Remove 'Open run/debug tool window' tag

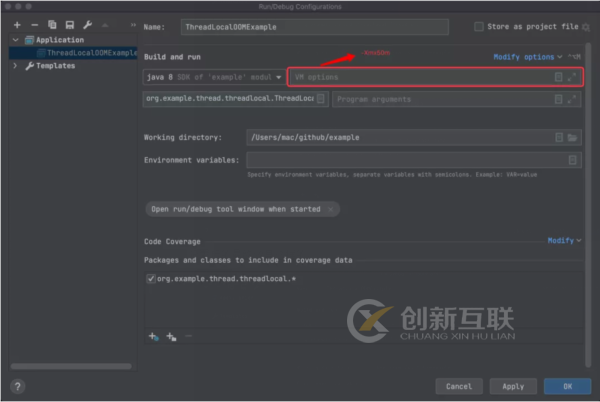[330, 209]
